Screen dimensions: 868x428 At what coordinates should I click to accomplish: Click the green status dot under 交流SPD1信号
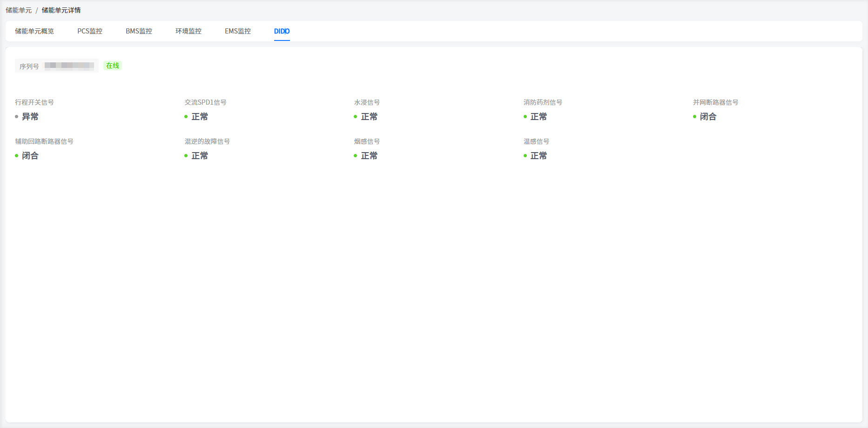click(x=186, y=117)
